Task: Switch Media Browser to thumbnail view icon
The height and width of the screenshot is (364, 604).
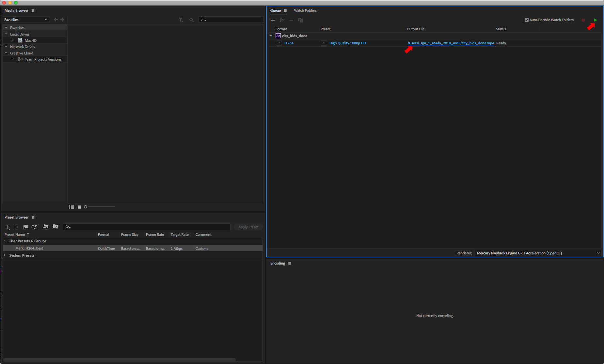Action: (x=79, y=207)
